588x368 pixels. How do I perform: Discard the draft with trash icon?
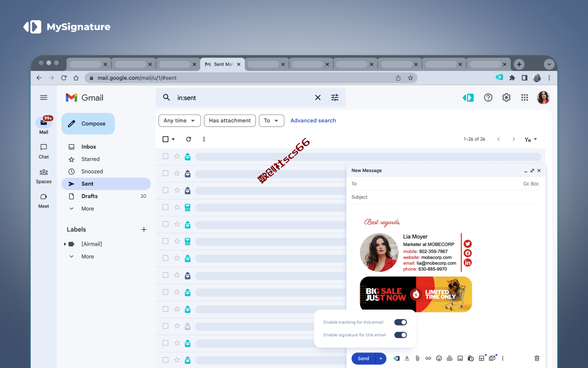(x=537, y=358)
